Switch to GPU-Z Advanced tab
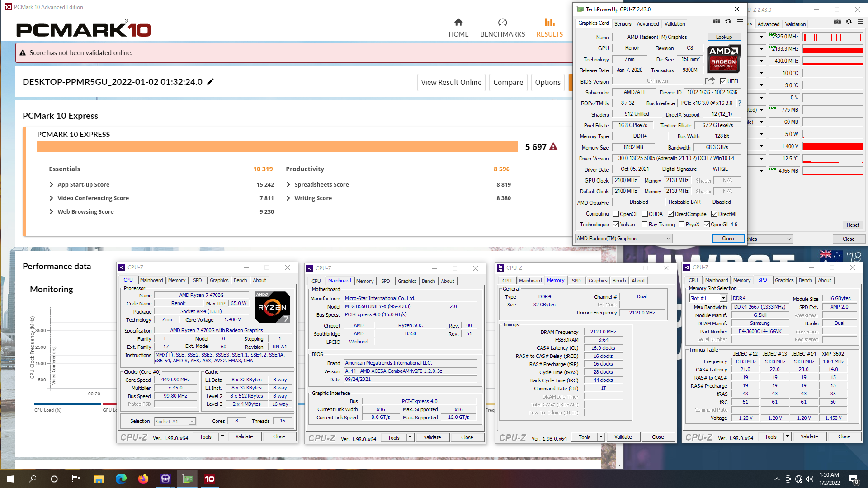Viewport: 868px width, 488px height. (x=647, y=24)
